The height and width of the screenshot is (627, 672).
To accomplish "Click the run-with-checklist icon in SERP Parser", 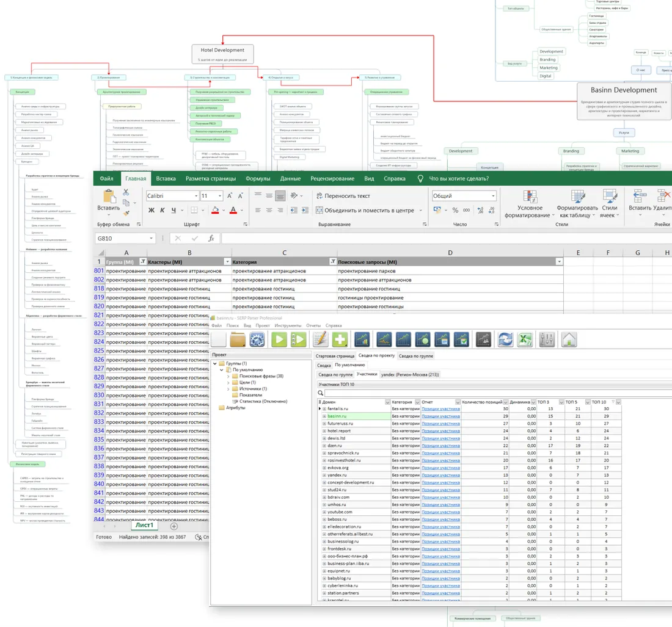I will click(299, 340).
